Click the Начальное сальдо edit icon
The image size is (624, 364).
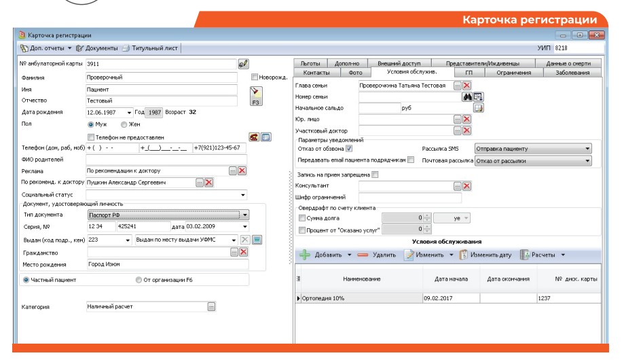point(478,108)
